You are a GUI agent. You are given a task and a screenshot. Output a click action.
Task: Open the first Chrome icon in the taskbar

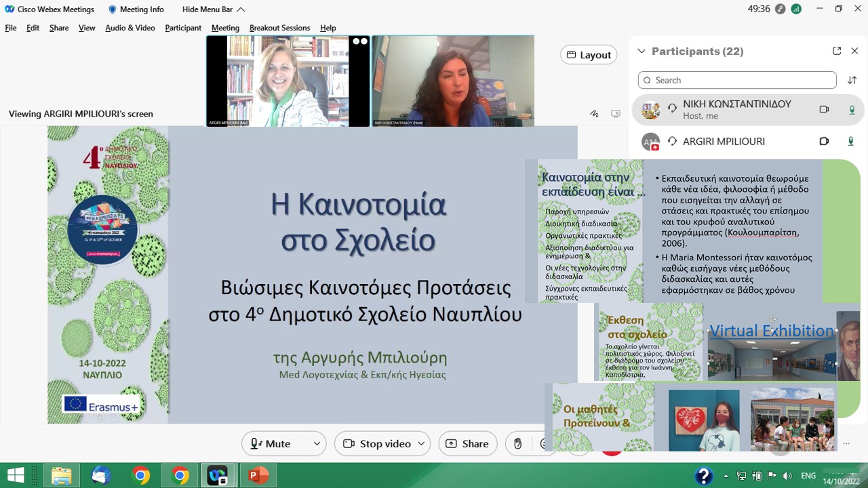(x=140, y=475)
